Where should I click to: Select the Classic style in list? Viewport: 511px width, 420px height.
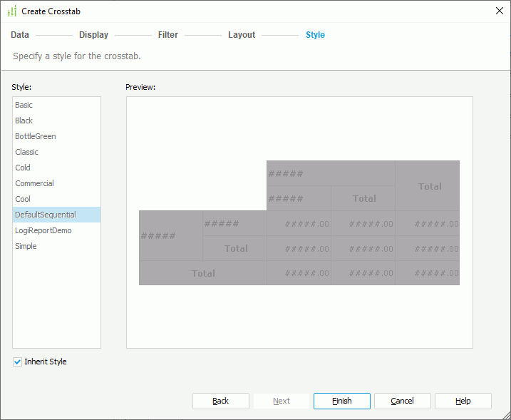click(27, 152)
